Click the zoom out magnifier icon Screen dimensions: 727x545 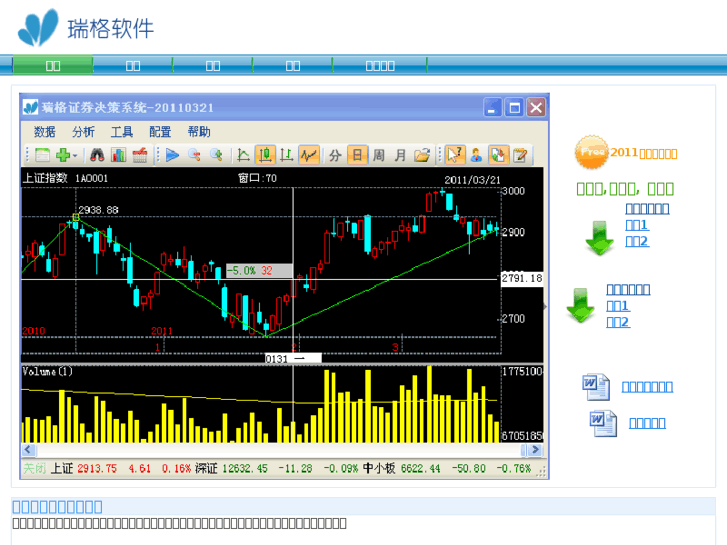point(194,155)
